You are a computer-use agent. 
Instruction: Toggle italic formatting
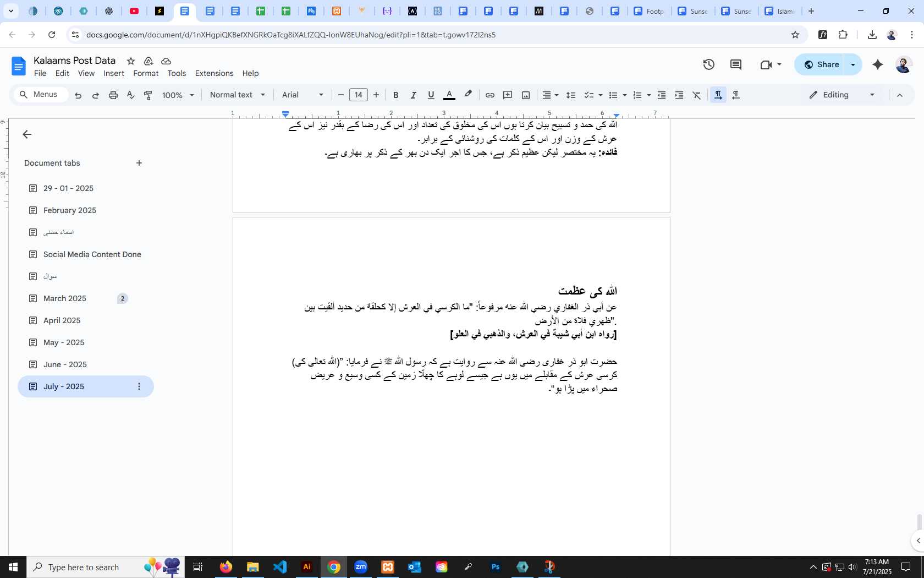click(x=413, y=95)
